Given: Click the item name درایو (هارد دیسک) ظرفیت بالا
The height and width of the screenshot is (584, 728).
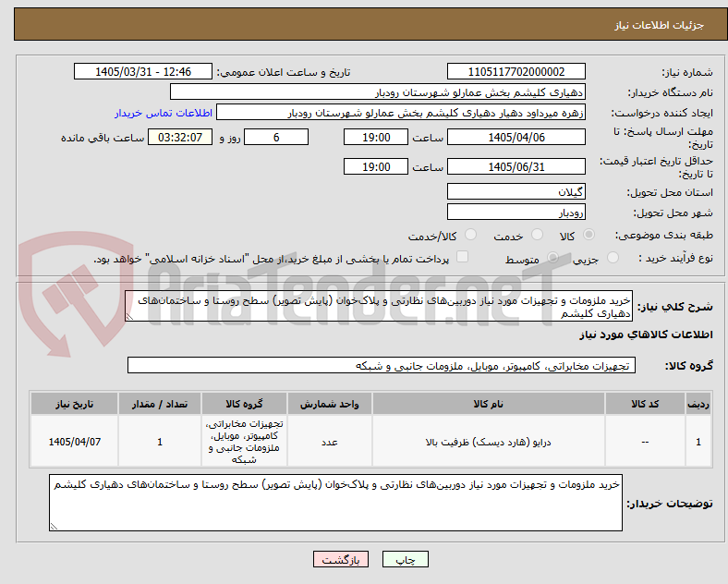Looking at the screenshot, I should (x=489, y=442).
